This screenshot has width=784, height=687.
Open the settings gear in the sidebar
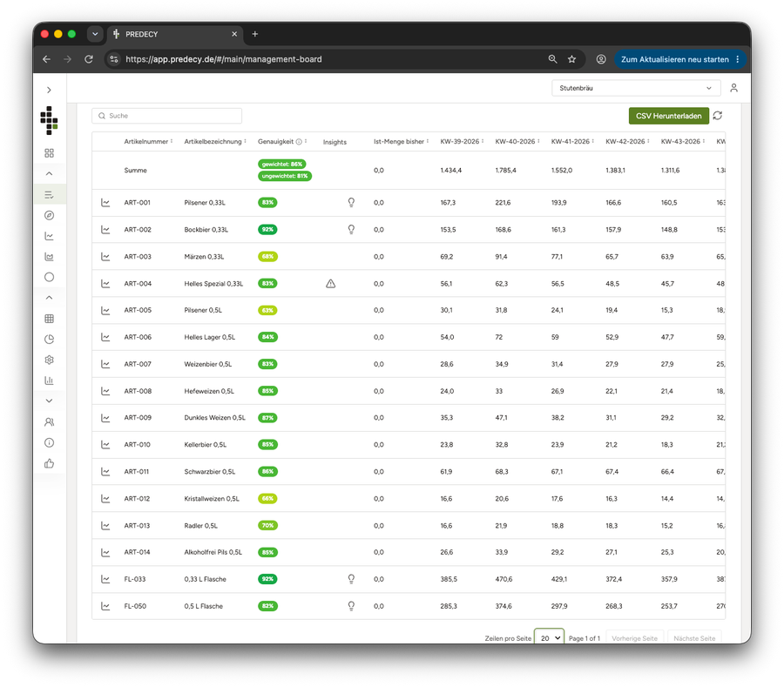(x=49, y=360)
